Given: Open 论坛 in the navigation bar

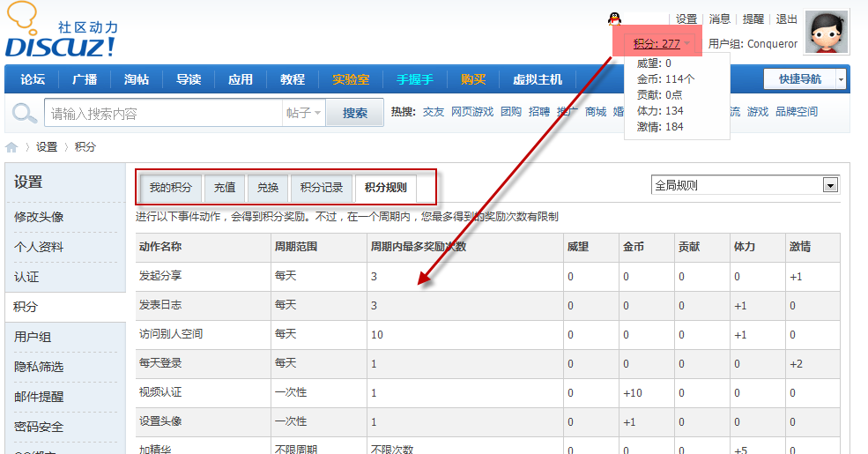Looking at the screenshot, I should [x=33, y=79].
